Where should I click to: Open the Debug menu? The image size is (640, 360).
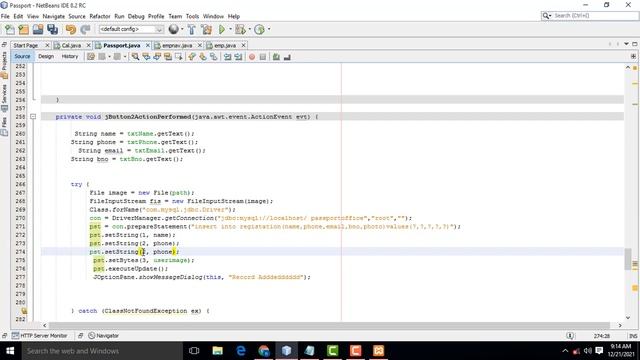coord(136,16)
